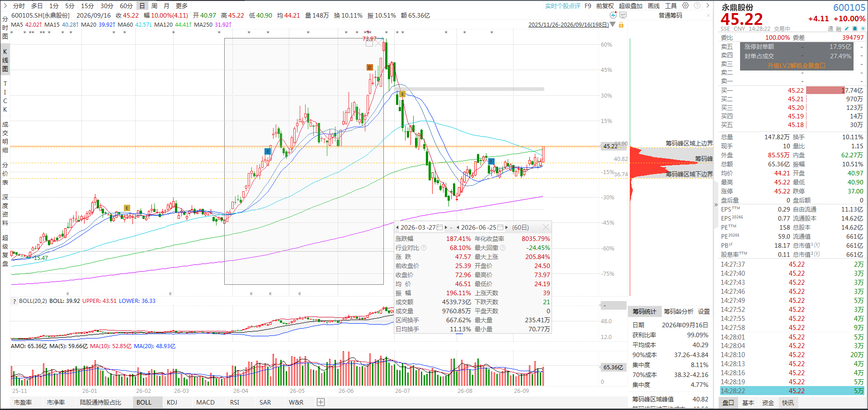
Task: Open the pulse monitor icon with red dot
Action: point(613,15)
